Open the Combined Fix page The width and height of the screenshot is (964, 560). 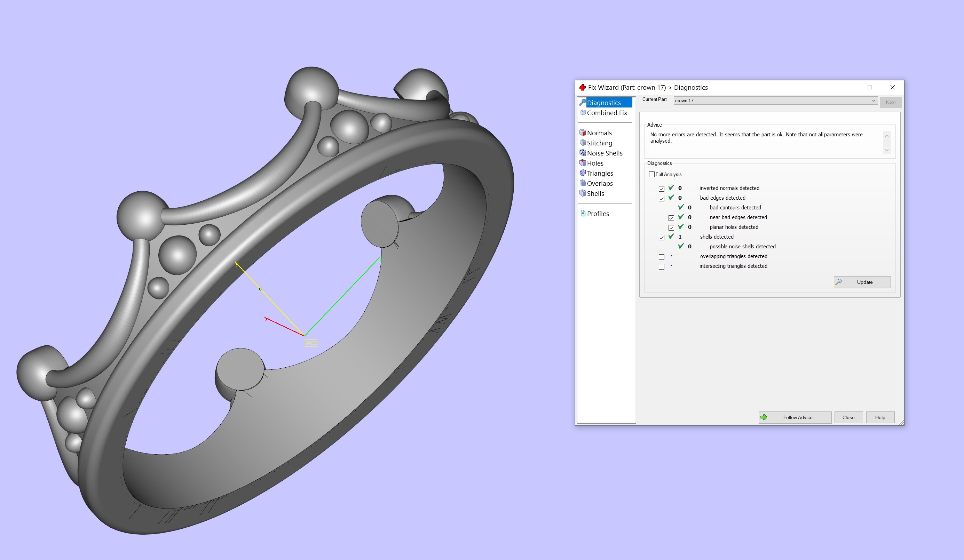point(607,113)
